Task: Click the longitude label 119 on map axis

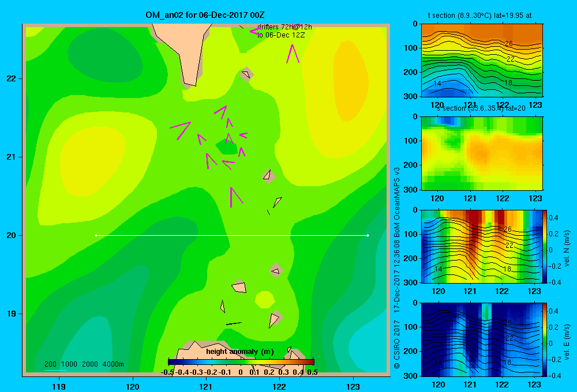Action: [59, 386]
